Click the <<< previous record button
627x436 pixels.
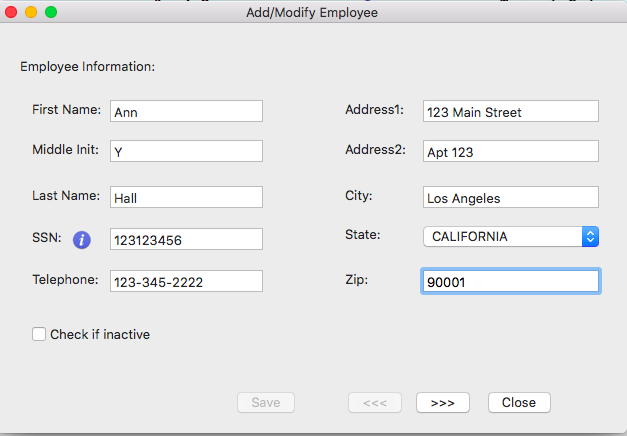click(375, 402)
